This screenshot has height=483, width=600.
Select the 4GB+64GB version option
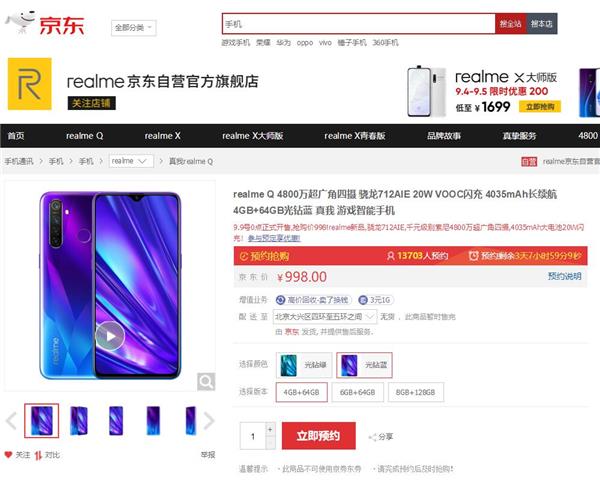coord(302,392)
